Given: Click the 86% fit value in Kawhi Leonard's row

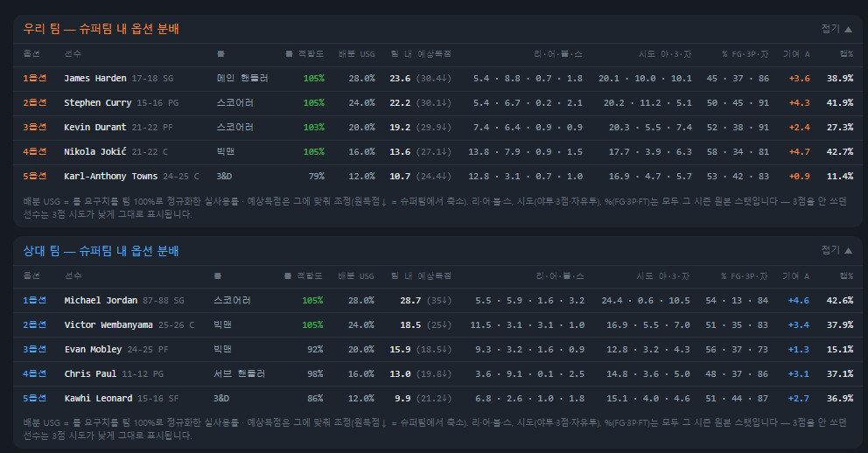Looking at the screenshot, I should pos(316,398).
